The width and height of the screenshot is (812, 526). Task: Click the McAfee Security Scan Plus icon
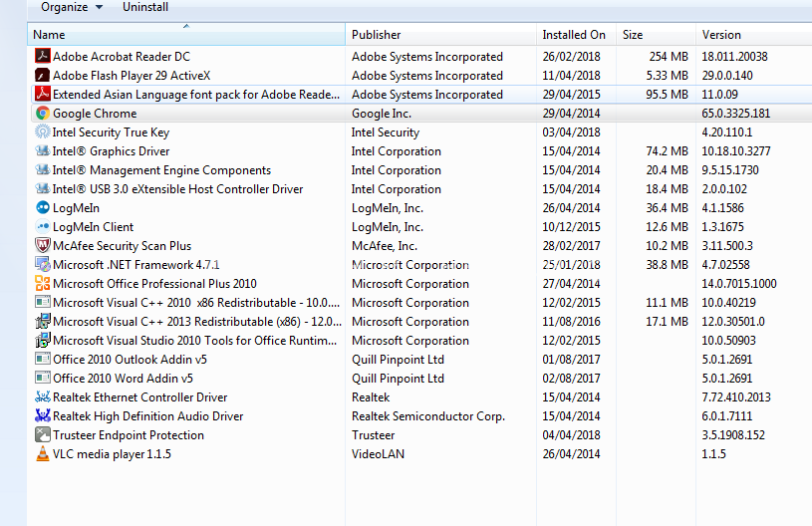pos(43,246)
